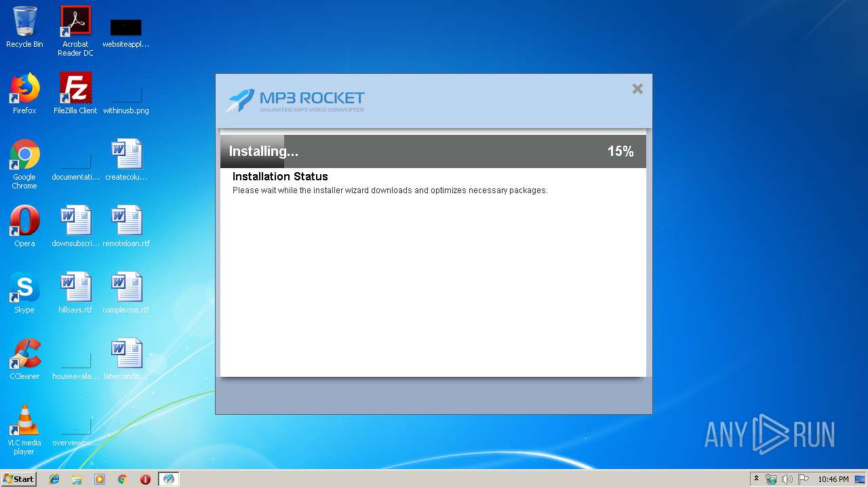Launch Opera from the desktop
This screenshot has height=488, width=868.
tap(24, 226)
